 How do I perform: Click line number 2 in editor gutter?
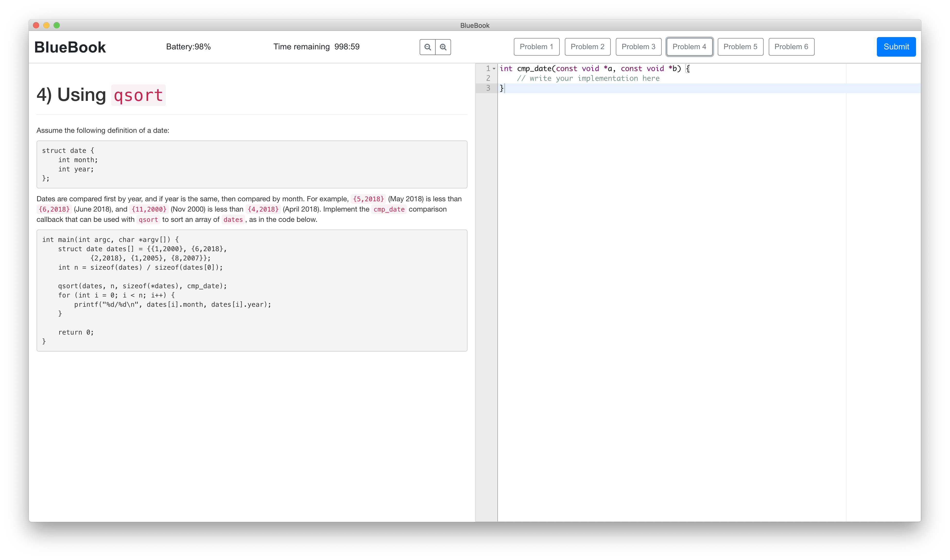click(488, 78)
